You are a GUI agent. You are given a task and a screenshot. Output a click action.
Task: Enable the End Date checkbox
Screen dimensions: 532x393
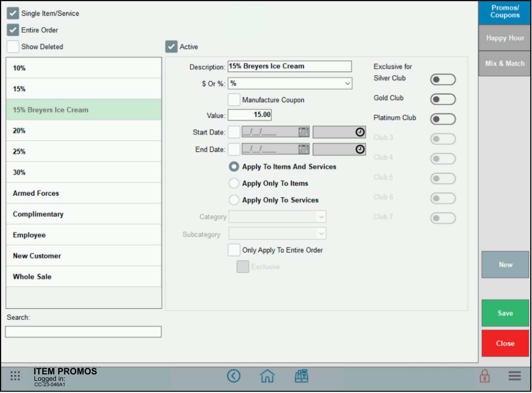(234, 149)
